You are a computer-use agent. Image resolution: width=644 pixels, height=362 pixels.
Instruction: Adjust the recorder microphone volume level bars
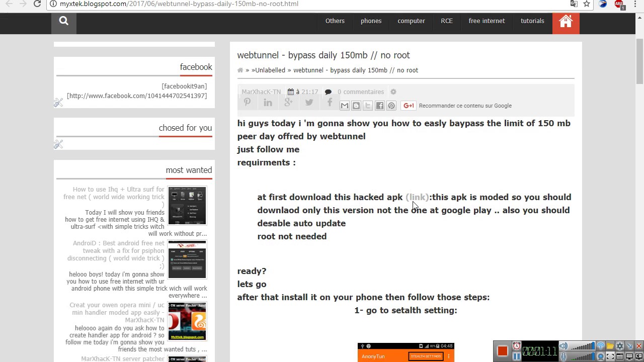tap(583, 356)
